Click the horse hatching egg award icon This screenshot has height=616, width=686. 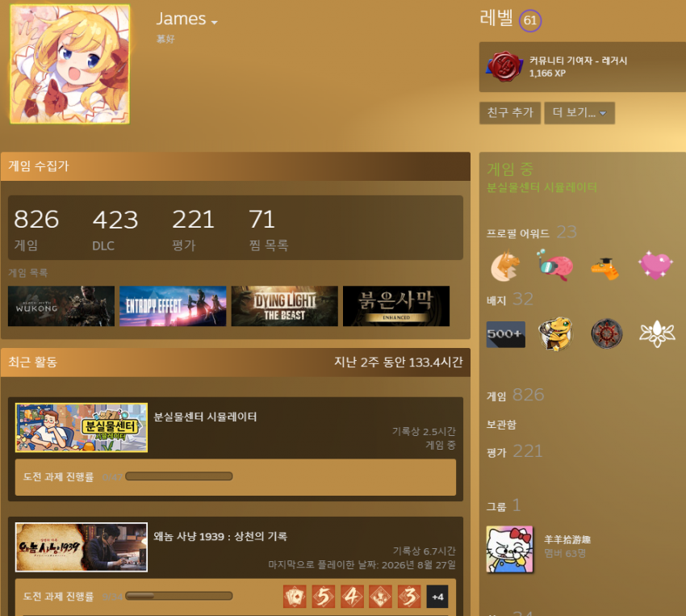click(506, 266)
